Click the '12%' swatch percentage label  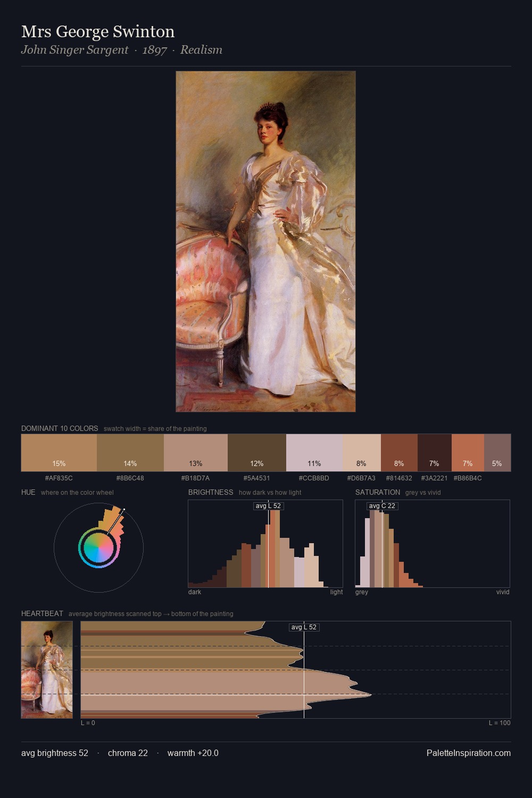(257, 464)
